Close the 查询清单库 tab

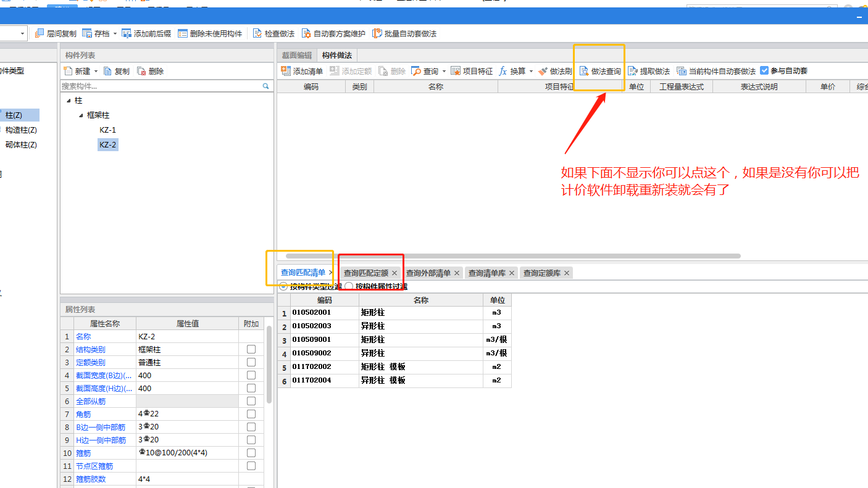[512, 273]
